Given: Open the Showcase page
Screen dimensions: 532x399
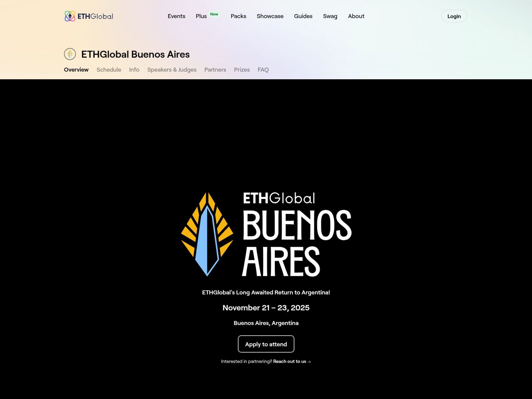Looking at the screenshot, I should point(270,16).
